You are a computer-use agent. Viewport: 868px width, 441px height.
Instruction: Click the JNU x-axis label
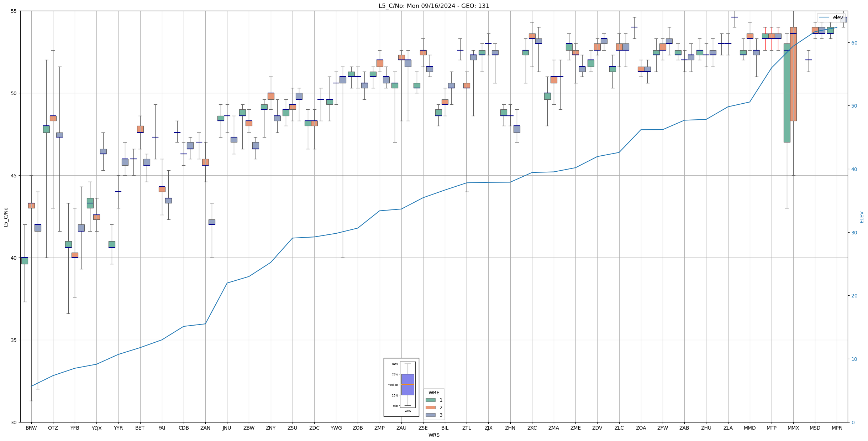[x=227, y=428]
